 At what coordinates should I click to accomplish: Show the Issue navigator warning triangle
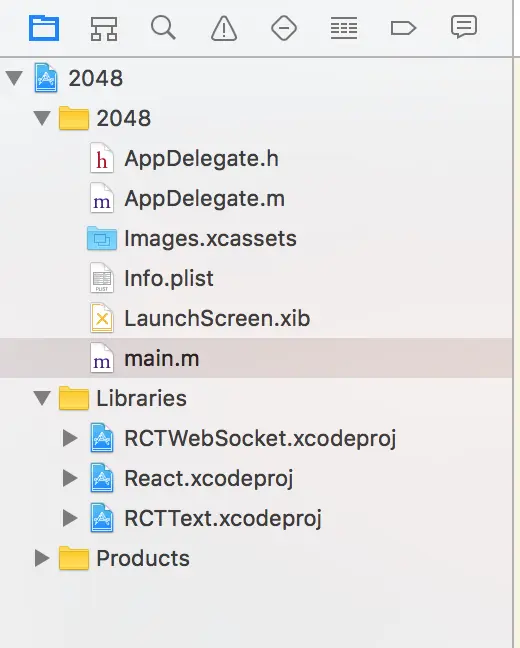[x=224, y=28]
